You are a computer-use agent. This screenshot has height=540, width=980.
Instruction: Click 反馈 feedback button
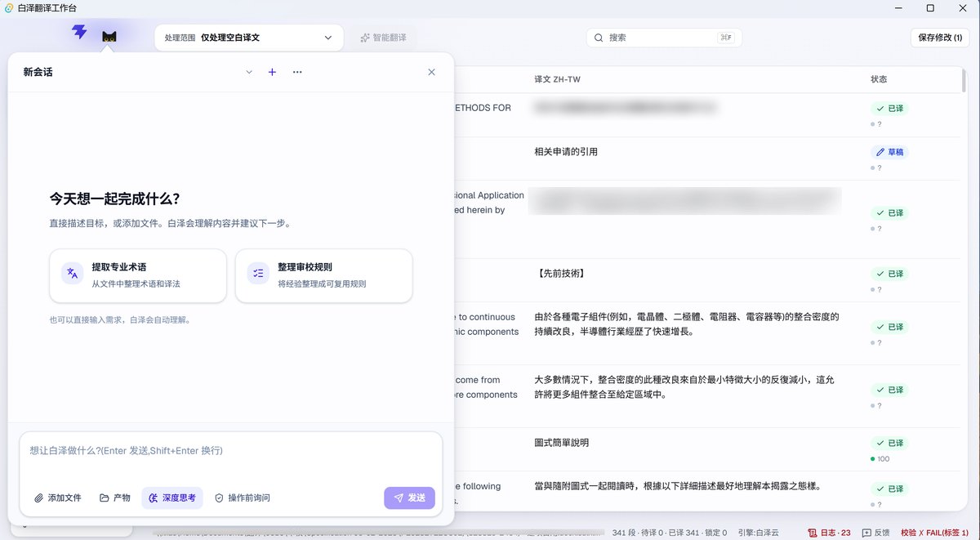875,533
